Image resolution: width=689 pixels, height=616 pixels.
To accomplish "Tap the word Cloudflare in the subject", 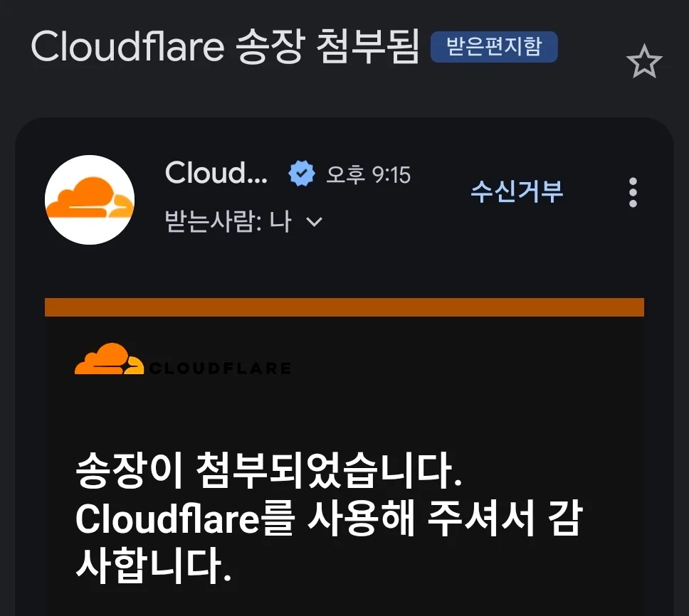I will point(127,46).
